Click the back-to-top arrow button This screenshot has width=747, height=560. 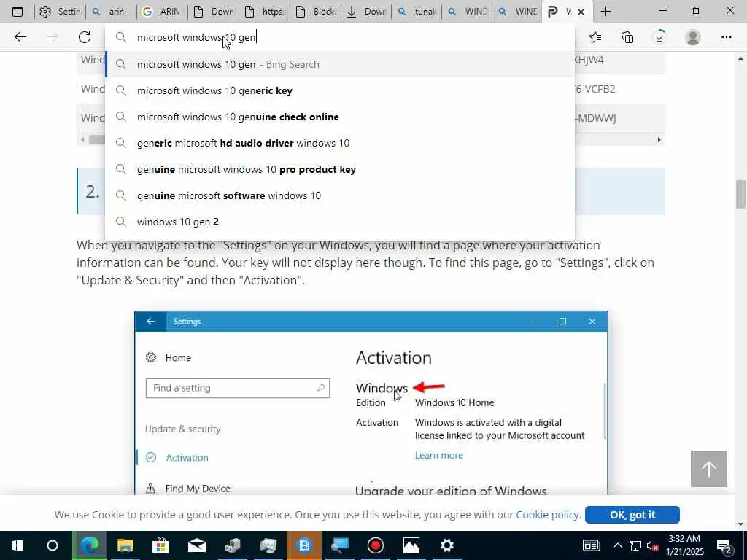point(709,469)
